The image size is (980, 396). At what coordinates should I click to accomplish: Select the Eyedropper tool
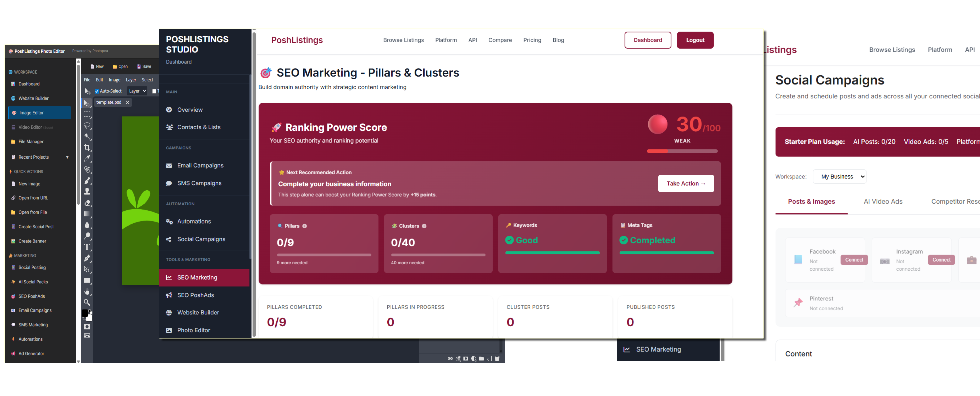coord(87,159)
